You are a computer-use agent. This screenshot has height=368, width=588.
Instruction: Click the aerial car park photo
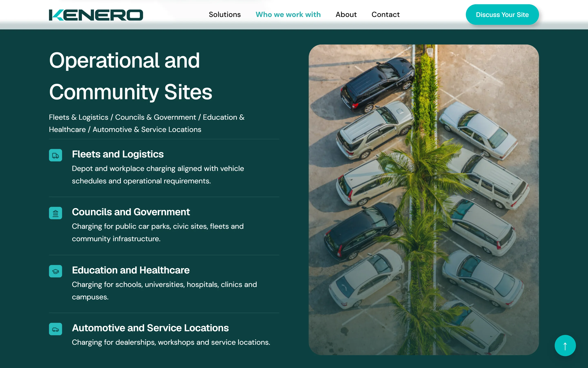coord(424,200)
